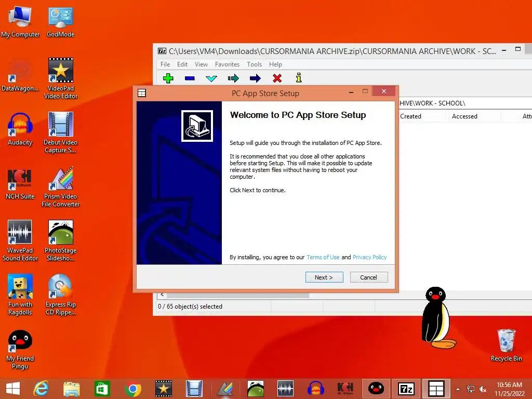Show hidden system tray icons arrow

[x=458, y=389]
